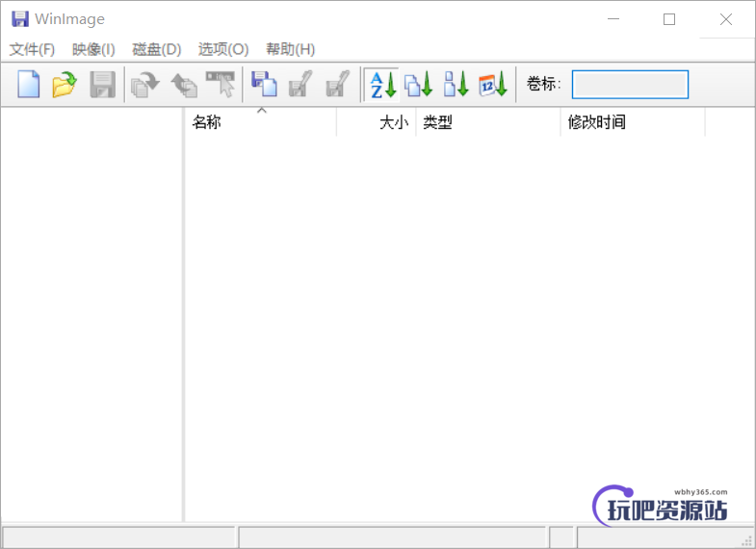
Task: Click the 大小 column header
Action: click(377, 122)
